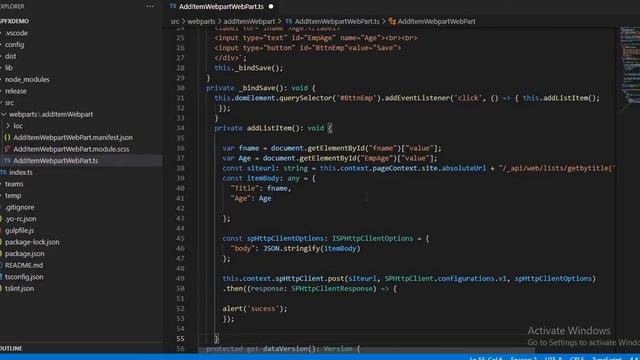
Task: Open index.ts file
Action: [21, 172]
